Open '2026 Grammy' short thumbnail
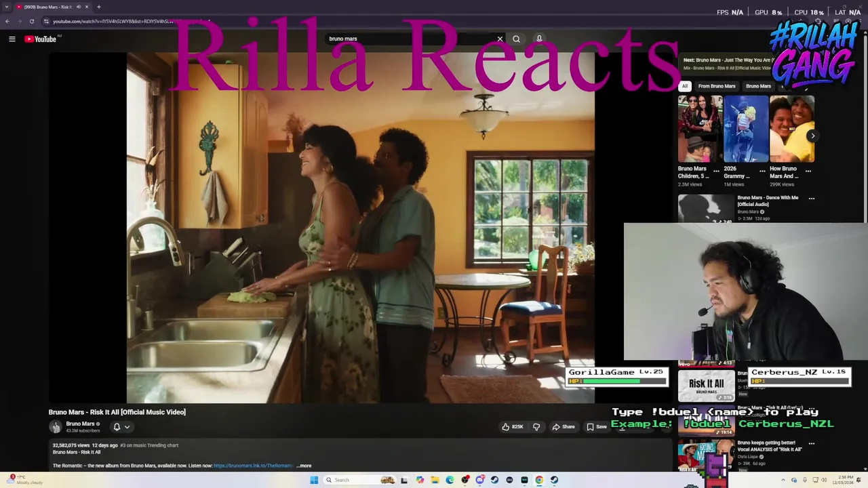 point(746,129)
